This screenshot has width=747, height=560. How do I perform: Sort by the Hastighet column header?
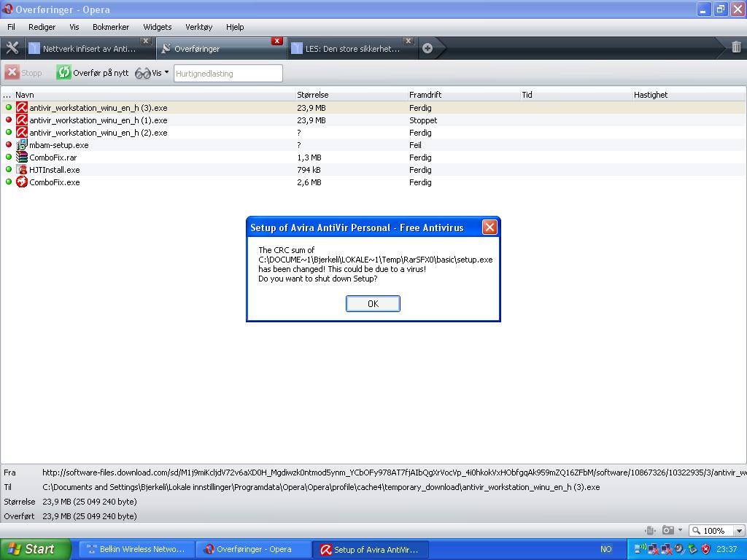(x=689, y=95)
